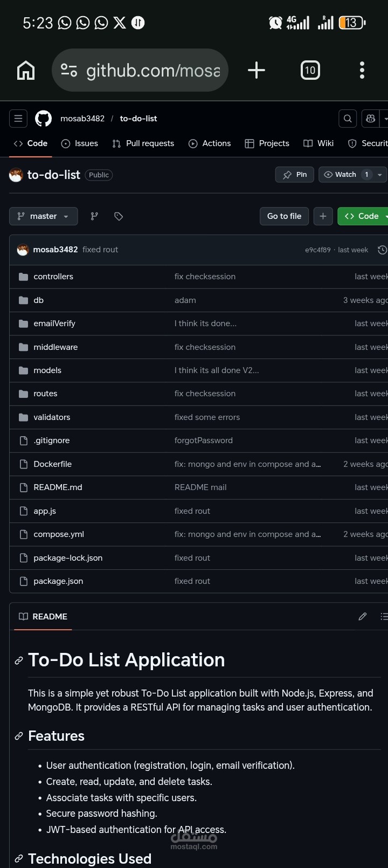View tags icon next to branches
Screen dimensions: 388x868
[x=119, y=216]
